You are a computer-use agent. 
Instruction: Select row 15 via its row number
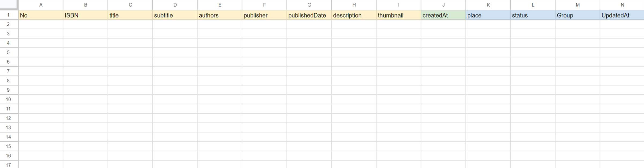click(x=9, y=146)
